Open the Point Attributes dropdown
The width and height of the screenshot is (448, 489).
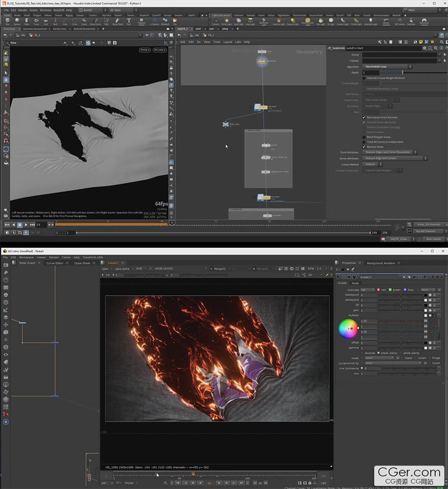389,152
